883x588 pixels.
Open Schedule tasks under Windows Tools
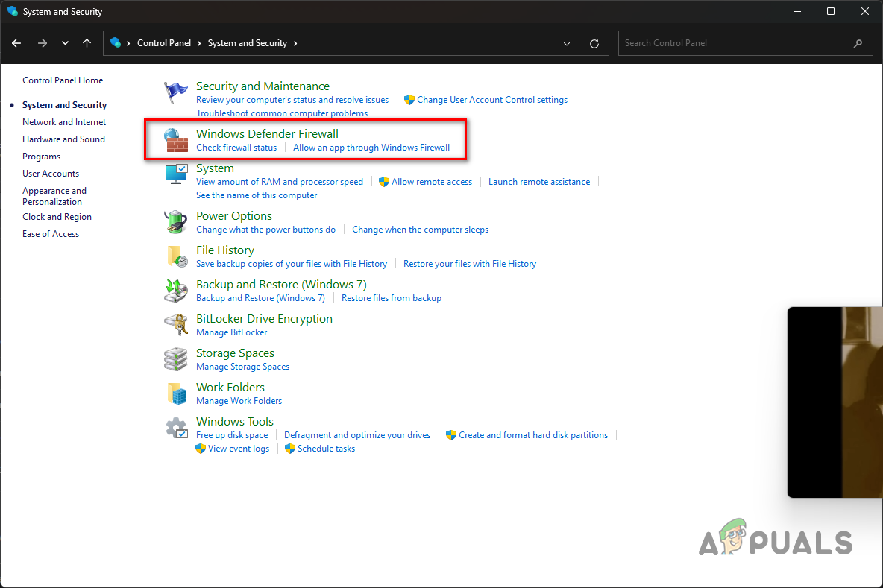(325, 448)
